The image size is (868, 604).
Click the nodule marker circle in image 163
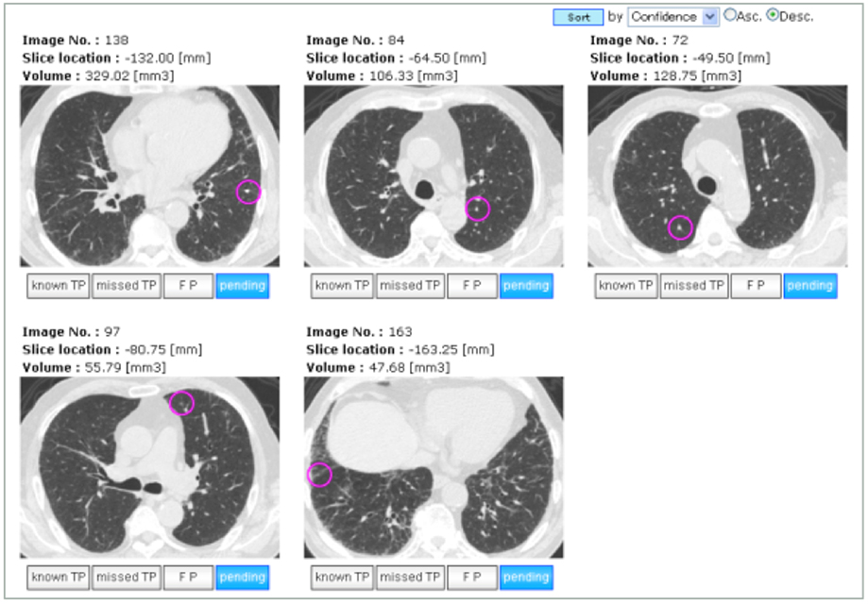click(x=319, y=475)
